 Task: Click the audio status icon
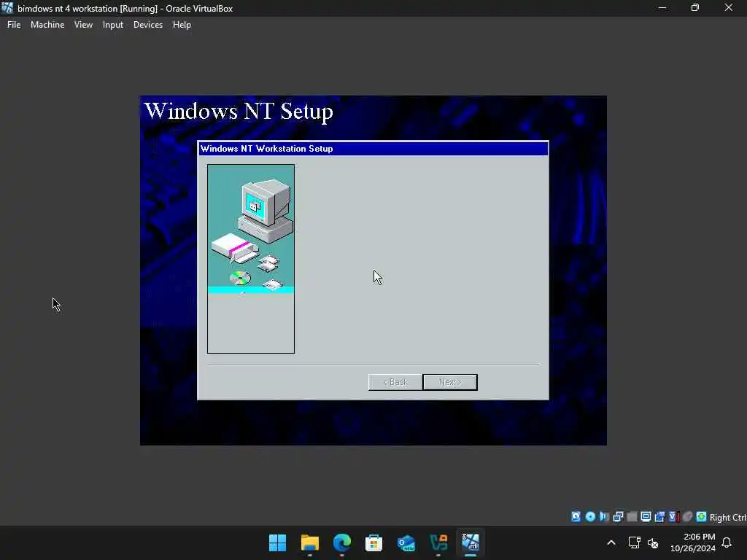click(604, 517)
